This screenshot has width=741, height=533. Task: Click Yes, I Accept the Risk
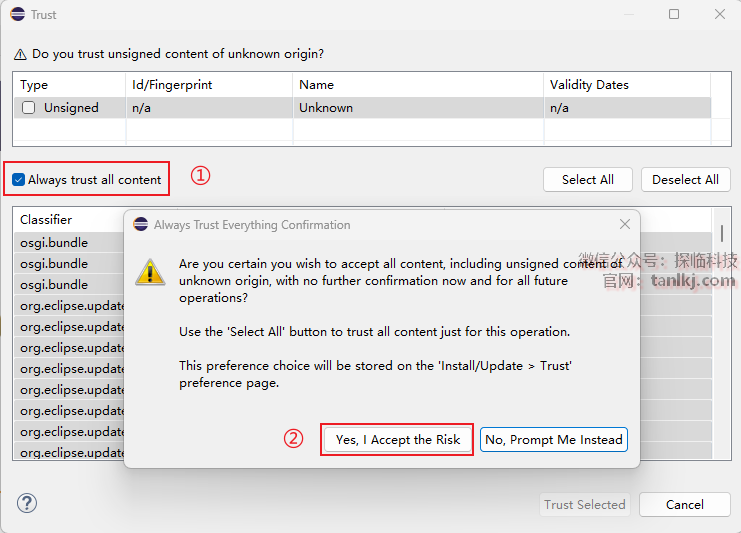(x=398, y=440)
